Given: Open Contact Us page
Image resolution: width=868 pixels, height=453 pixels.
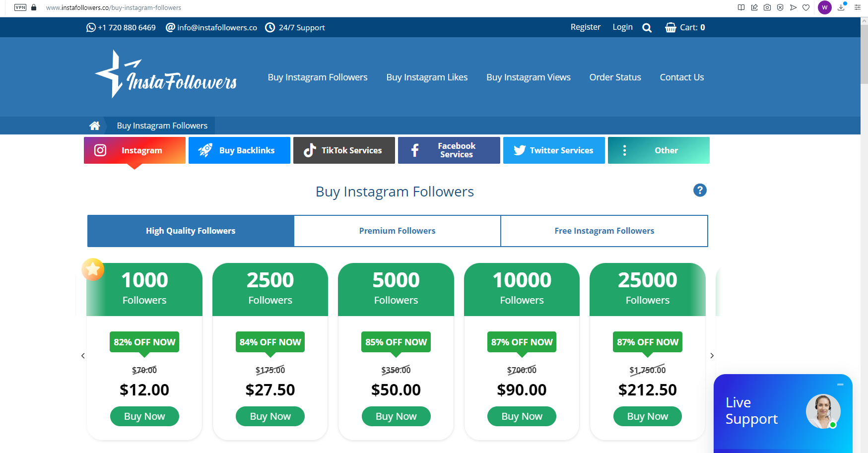Looking at the screenshot, I should 682,77.
